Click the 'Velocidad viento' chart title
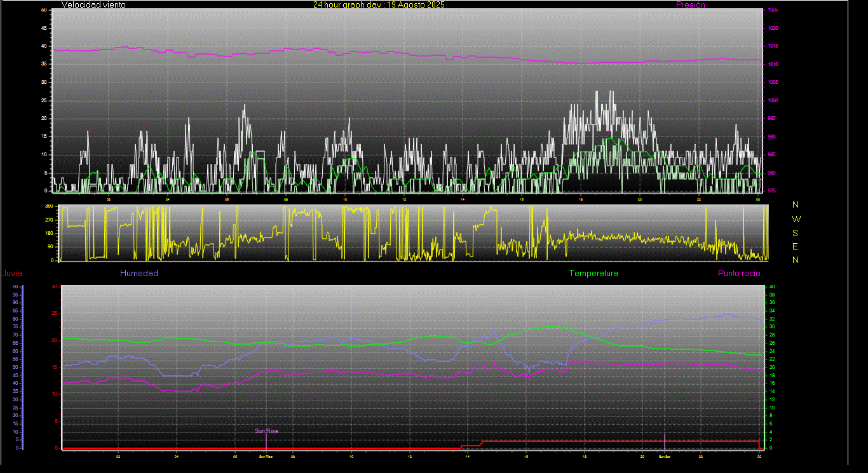Screen dimensions: 868x473 coord(93,4)
